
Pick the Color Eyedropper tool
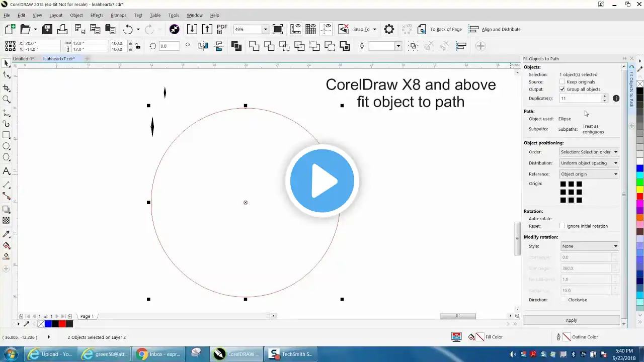[x=7, y=234]
